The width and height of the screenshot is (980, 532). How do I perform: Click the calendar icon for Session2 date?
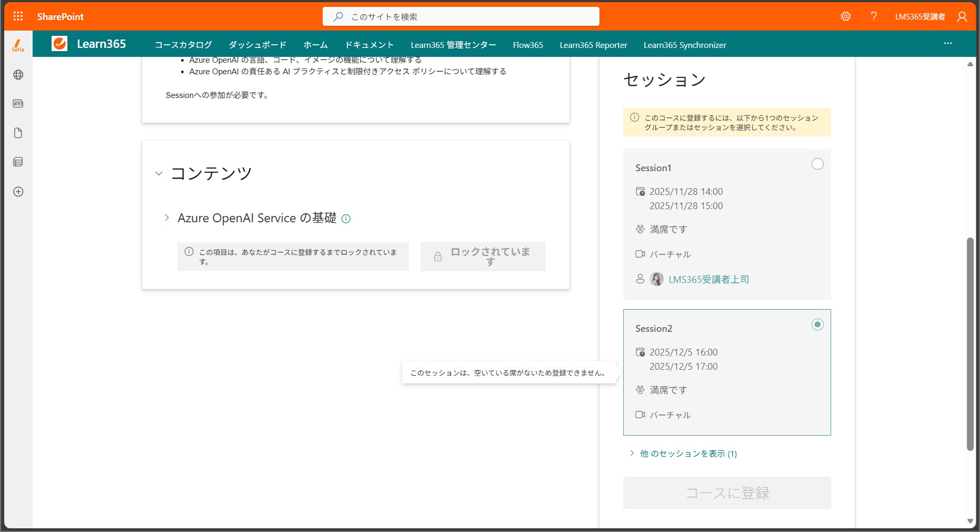[640, 352]
